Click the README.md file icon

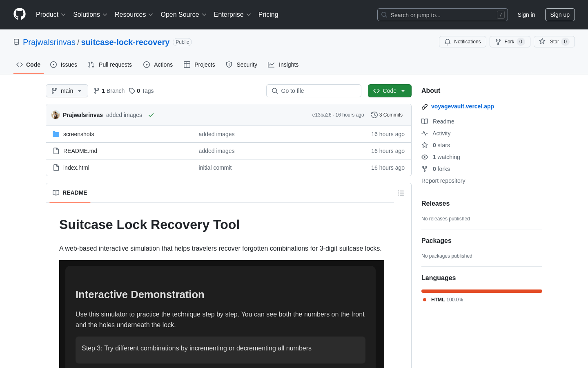[x=56, y=151]
